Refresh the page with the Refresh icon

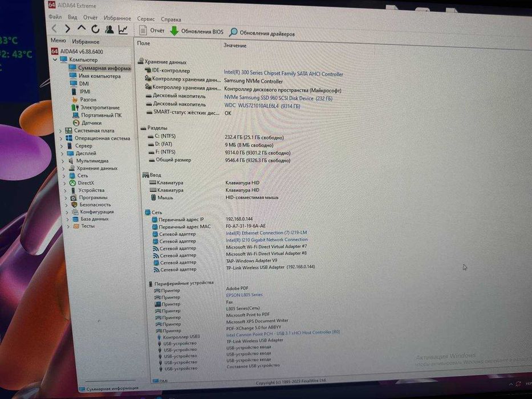click(95, 29)
